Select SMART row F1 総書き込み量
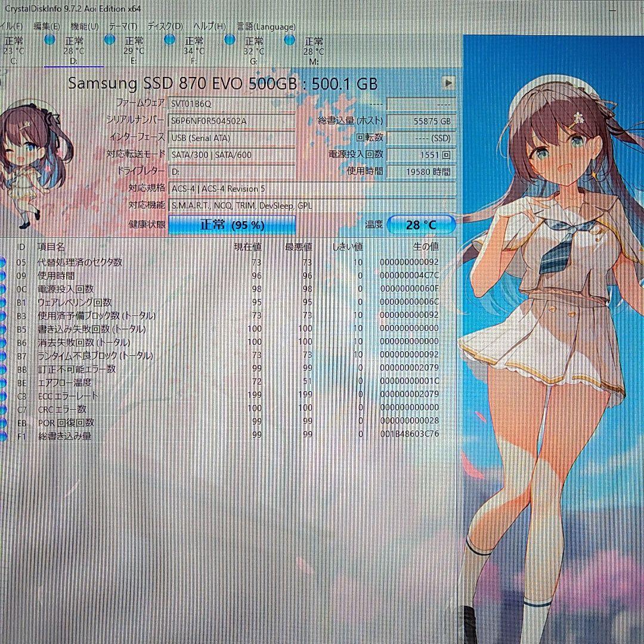This screenshot has width=644, height=644. (228, 435)
